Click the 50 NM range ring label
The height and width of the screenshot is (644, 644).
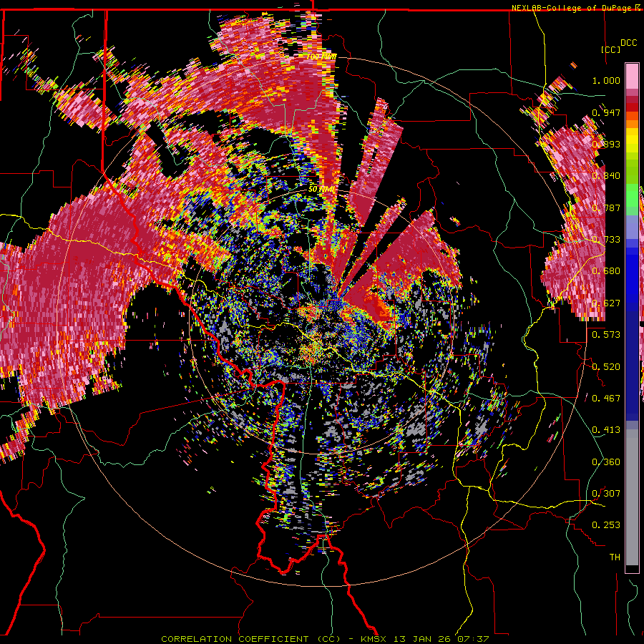click(321, 190)
